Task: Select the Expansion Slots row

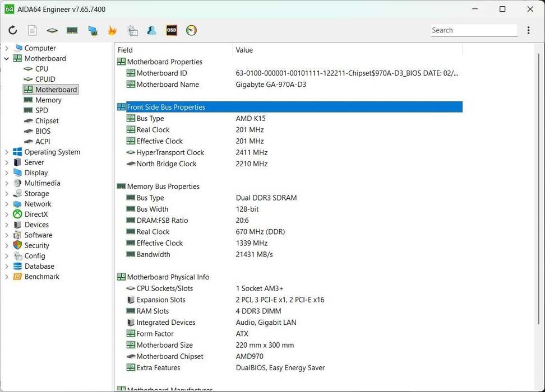Action: [289, 300]
